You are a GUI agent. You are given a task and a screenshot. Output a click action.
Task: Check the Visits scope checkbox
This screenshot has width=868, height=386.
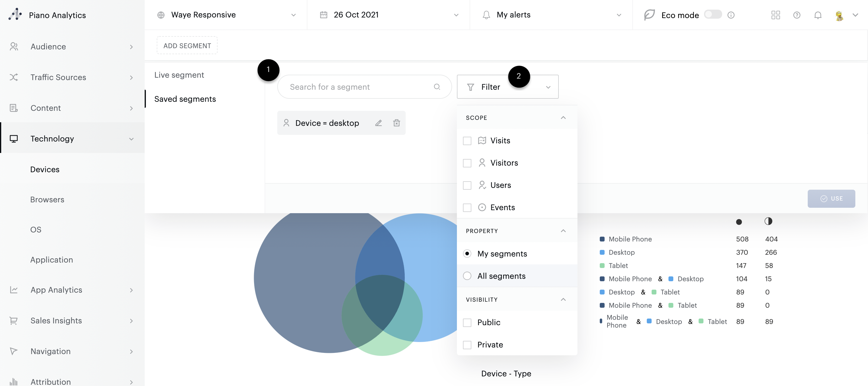(467, 141)
